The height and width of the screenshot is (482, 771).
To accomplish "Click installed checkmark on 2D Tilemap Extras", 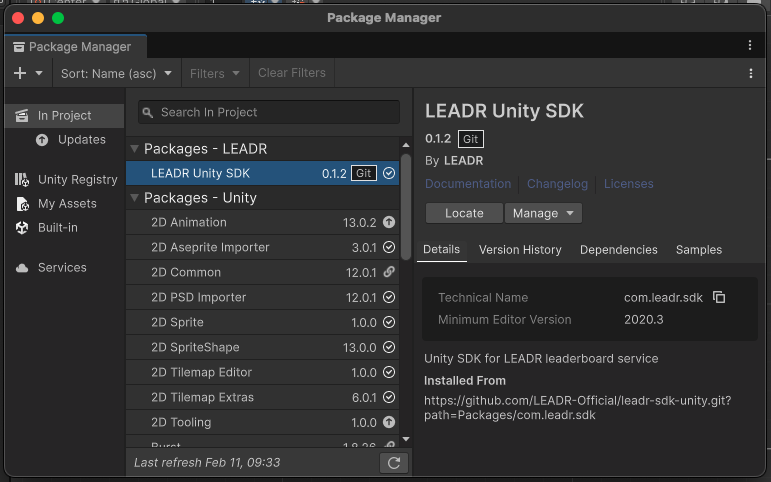I will click(x=389, y=397).
